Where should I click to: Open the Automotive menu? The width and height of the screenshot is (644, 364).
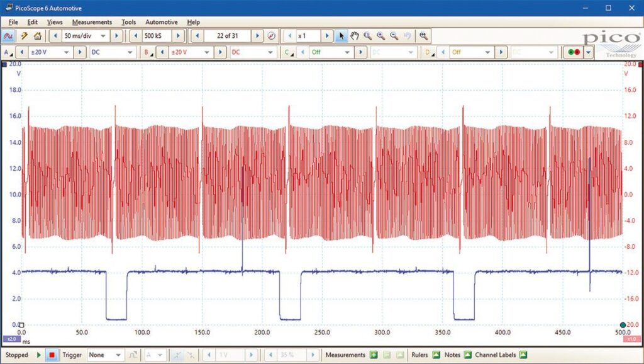tap(161, 21)
